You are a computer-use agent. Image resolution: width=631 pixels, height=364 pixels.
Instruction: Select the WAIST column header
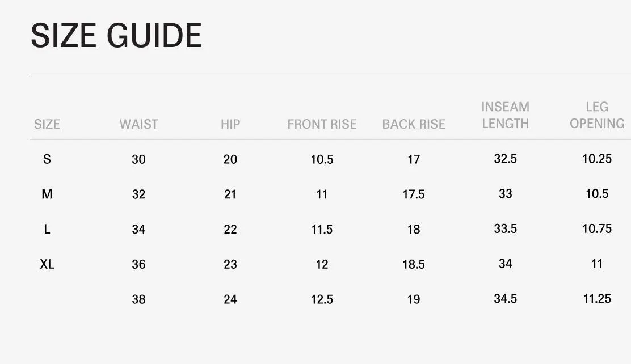(x=139, y=124)
